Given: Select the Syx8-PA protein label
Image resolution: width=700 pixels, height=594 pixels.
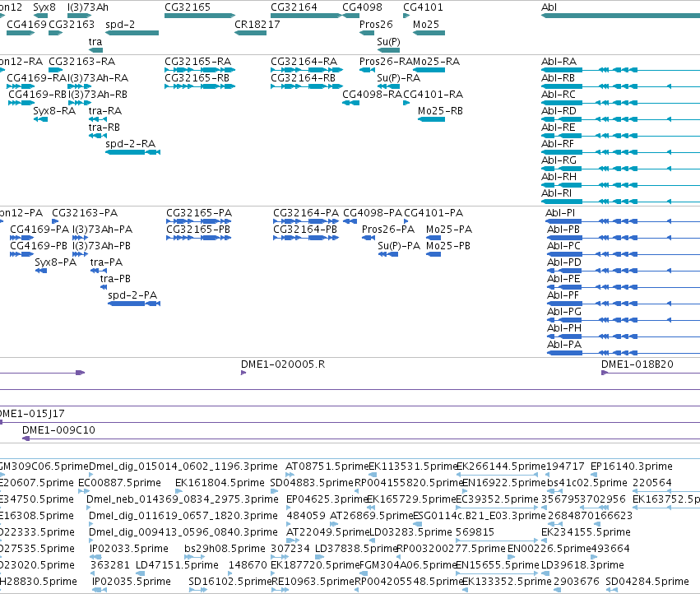Looking at the screenshot, I should pos(56,262).
